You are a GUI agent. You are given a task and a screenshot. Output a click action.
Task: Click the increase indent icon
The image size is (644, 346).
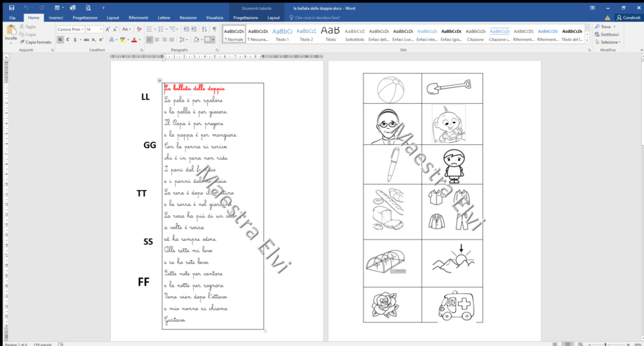coord(193,29)
